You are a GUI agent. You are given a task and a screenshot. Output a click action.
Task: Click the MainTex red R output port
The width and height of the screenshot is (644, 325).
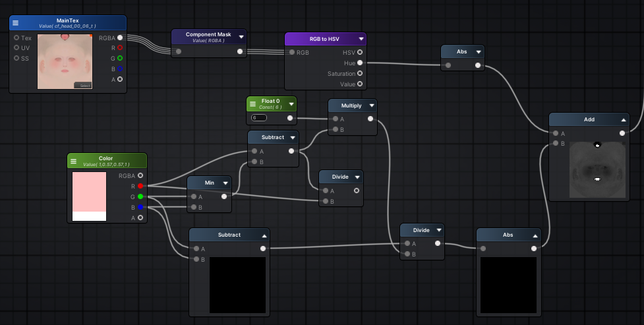120,47
